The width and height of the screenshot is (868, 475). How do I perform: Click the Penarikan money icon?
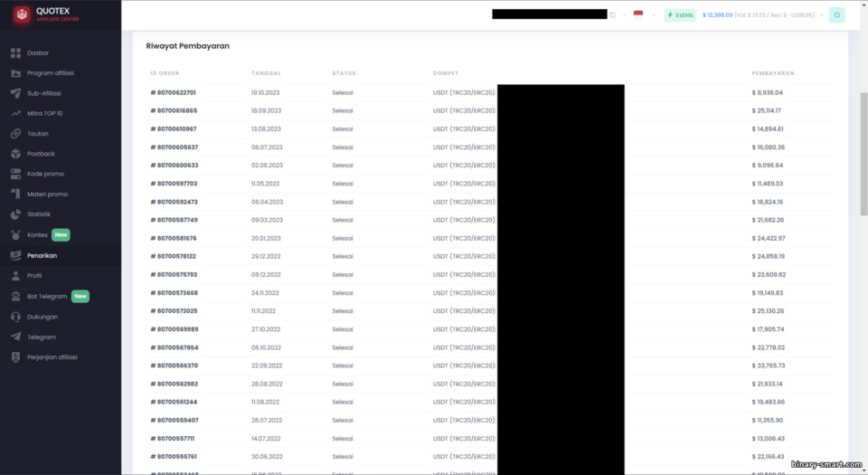pyautogui.click(x=15, y=255)
